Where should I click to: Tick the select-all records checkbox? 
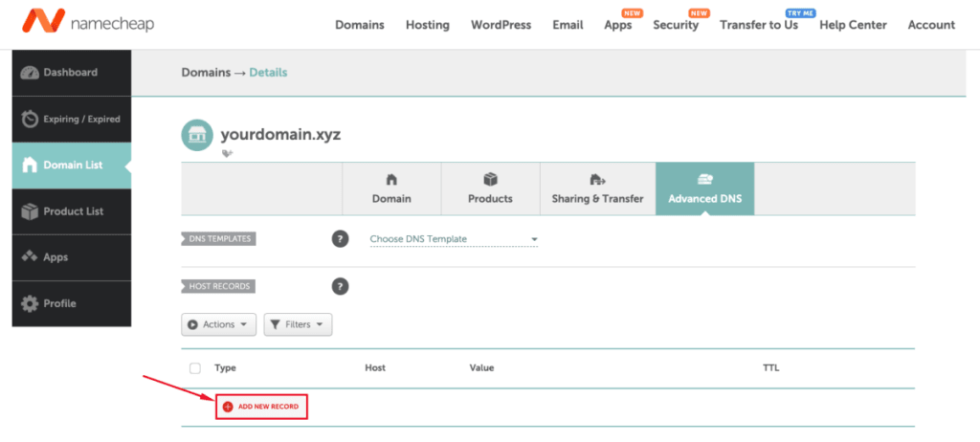click(195, 368)
